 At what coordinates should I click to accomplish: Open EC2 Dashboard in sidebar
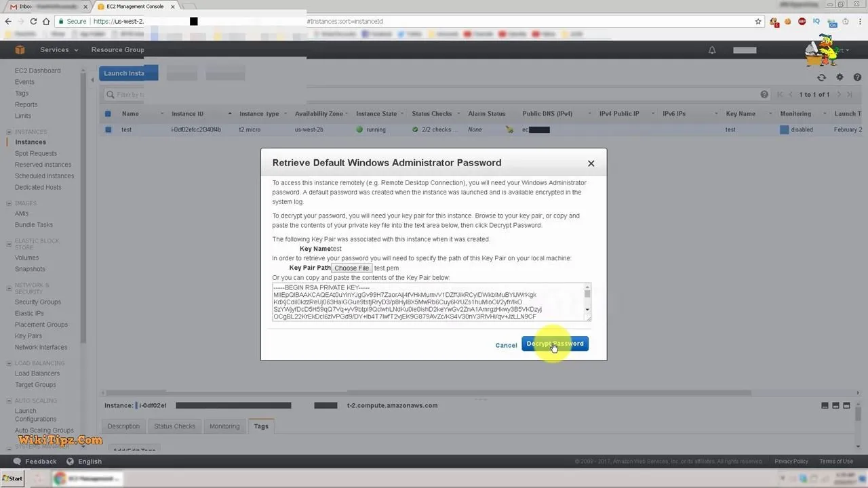[38, 70]
